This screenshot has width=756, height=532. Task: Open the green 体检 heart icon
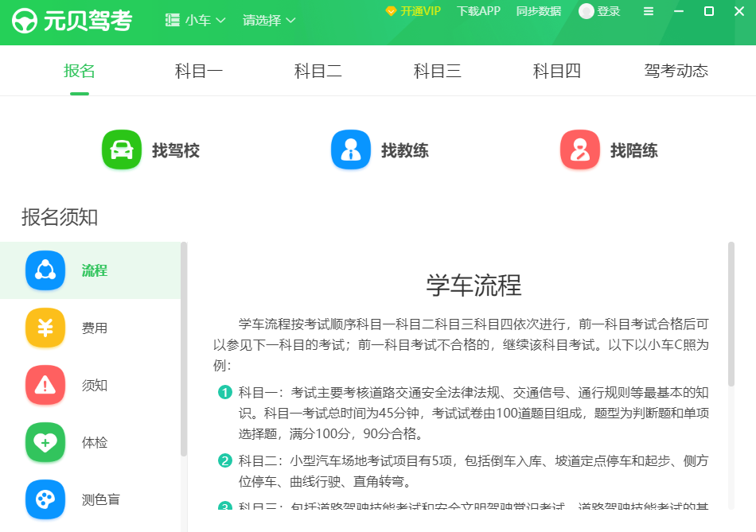tap(45, 442)
